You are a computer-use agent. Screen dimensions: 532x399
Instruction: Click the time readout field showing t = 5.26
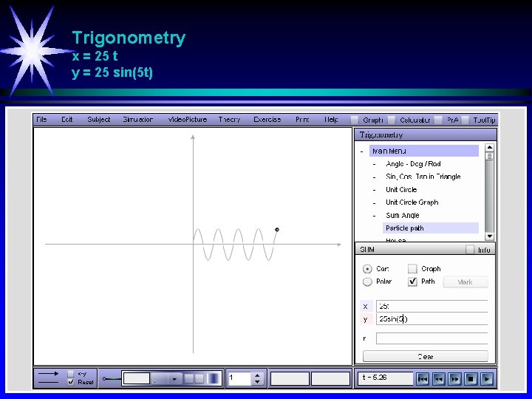[386, 378]
